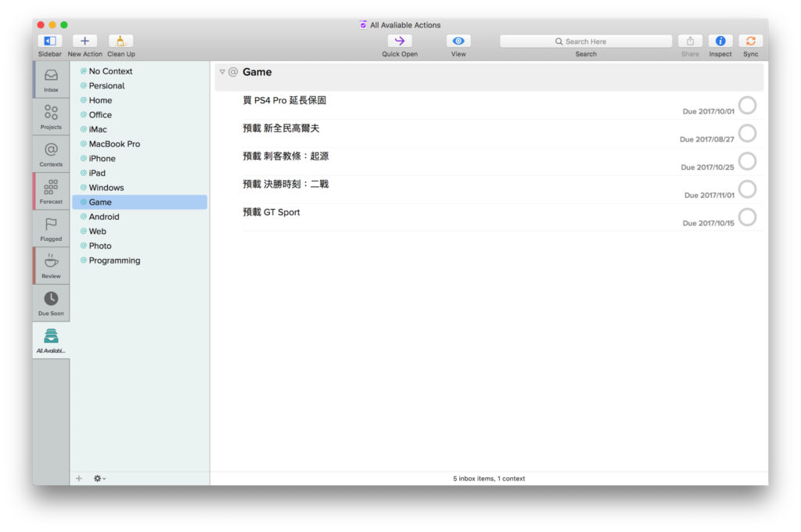Click the Sync icon in toolbar
The height and width of the screenshot is (532, 801).
[x=750, y=41]
